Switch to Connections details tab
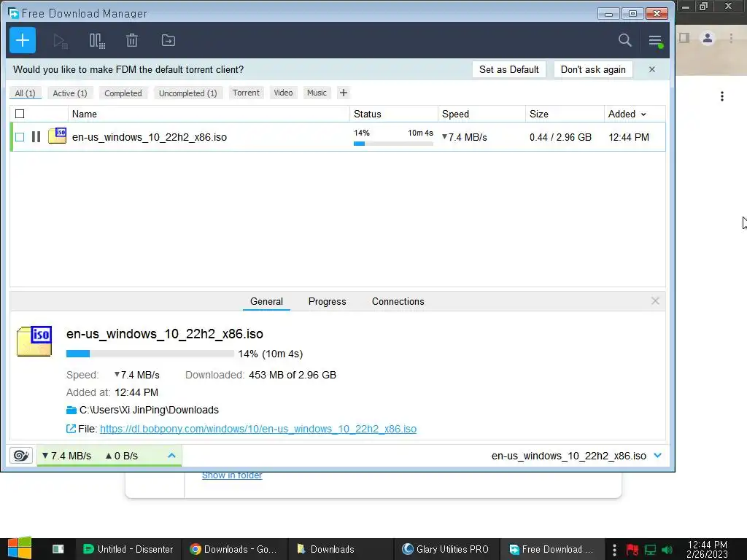The height and width of the screenshot is (560, 747). (398, 301)
